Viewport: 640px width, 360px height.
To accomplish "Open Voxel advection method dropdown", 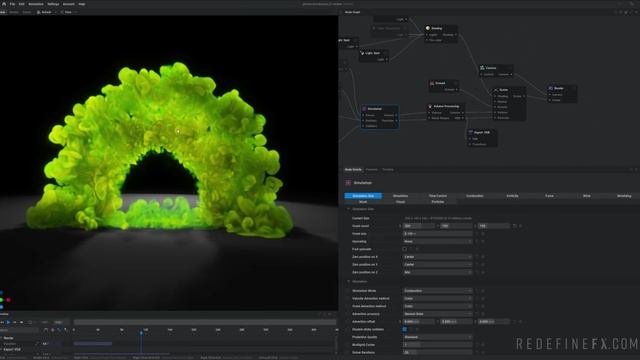I will point(437,306).
